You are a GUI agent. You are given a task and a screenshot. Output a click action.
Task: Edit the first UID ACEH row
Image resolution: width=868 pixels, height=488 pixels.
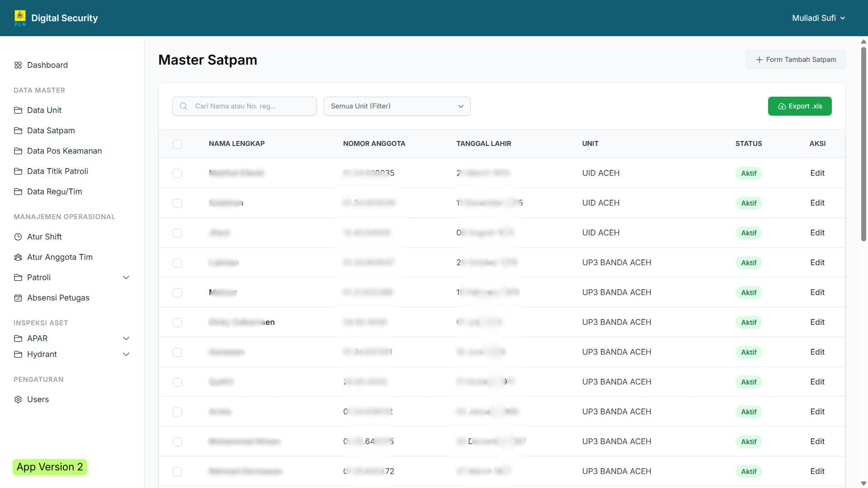click(817, 173)
